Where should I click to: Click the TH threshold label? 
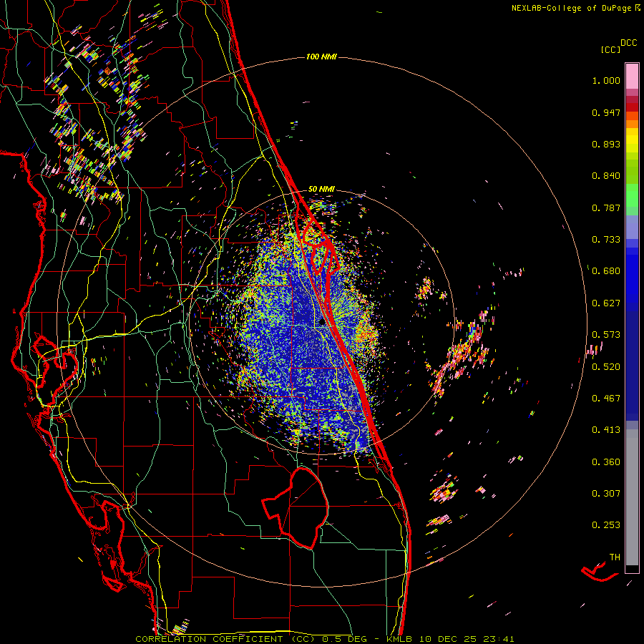[615, 557]
